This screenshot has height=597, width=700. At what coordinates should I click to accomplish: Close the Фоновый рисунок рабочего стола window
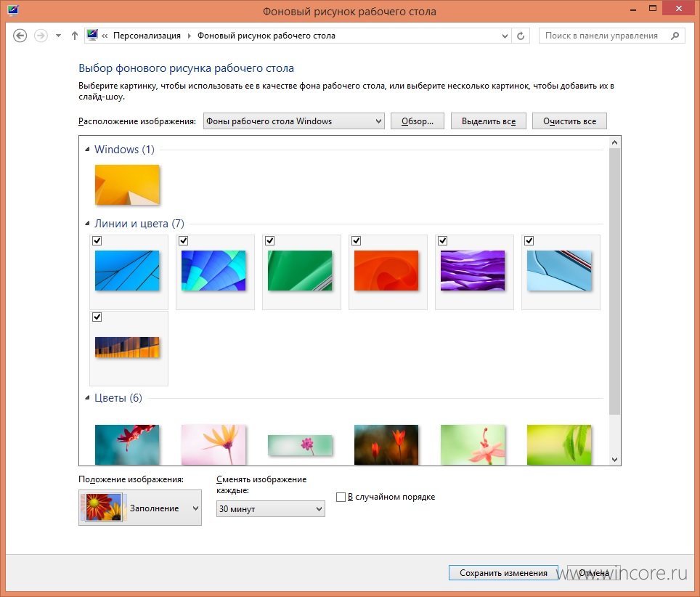coord(678,9)
